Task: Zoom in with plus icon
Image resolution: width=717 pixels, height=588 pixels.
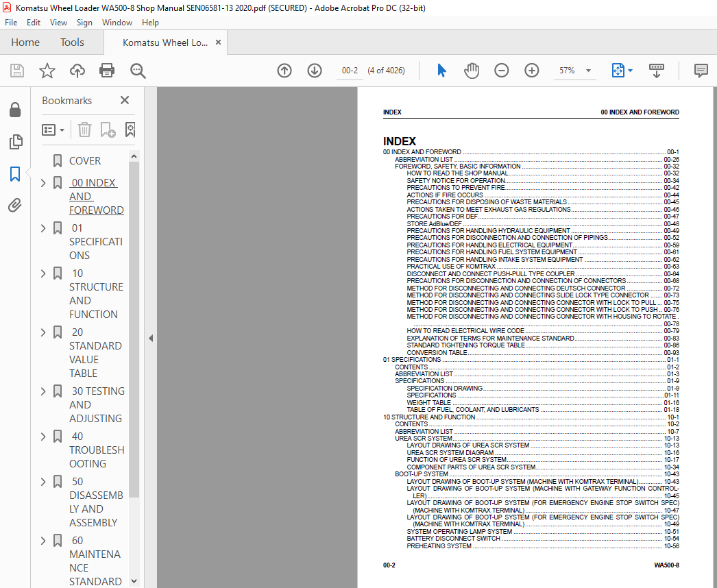Action: [532, 71]
